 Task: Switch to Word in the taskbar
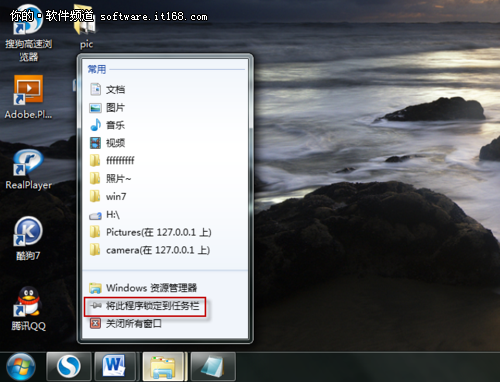pyautogui.click(x=115, y=367)
